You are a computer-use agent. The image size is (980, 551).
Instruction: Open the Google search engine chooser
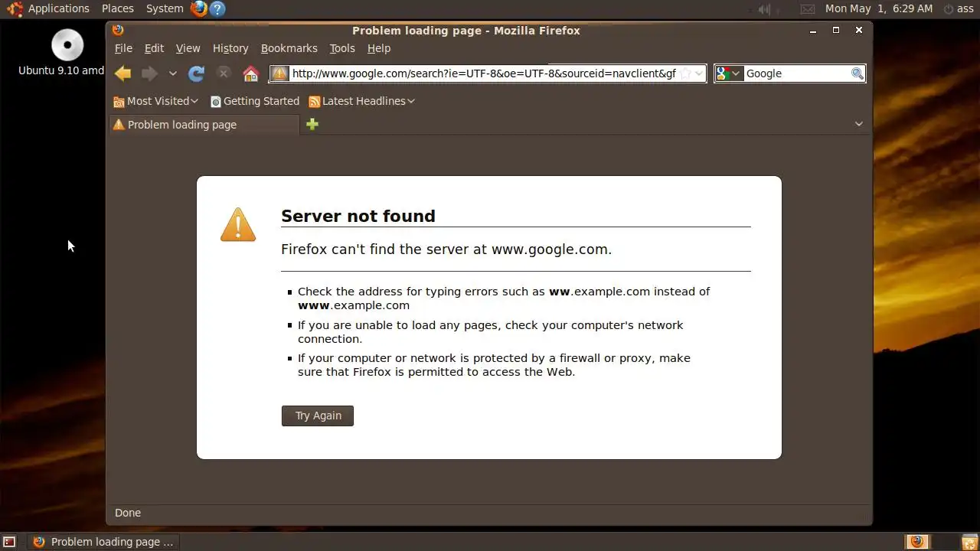[x=729, y=73]
